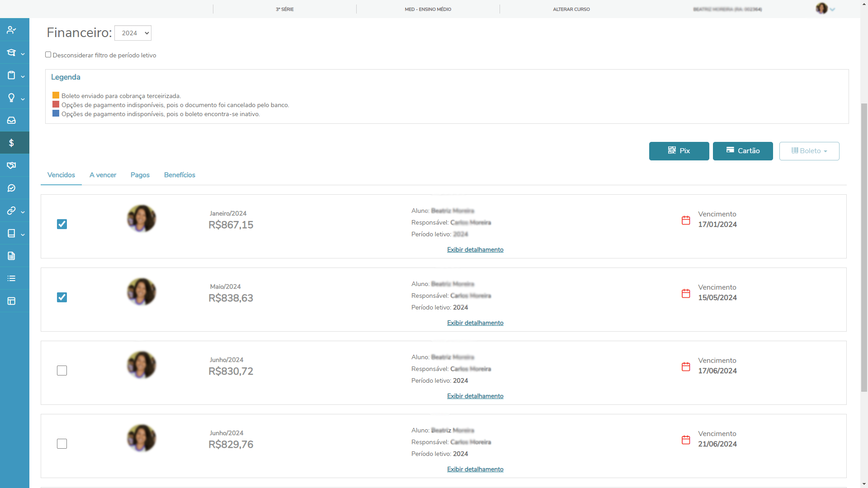The height and width of the screenshot is (488, 868).
Task: Open the layout panel sidebar icon
Action: point(12,301)
